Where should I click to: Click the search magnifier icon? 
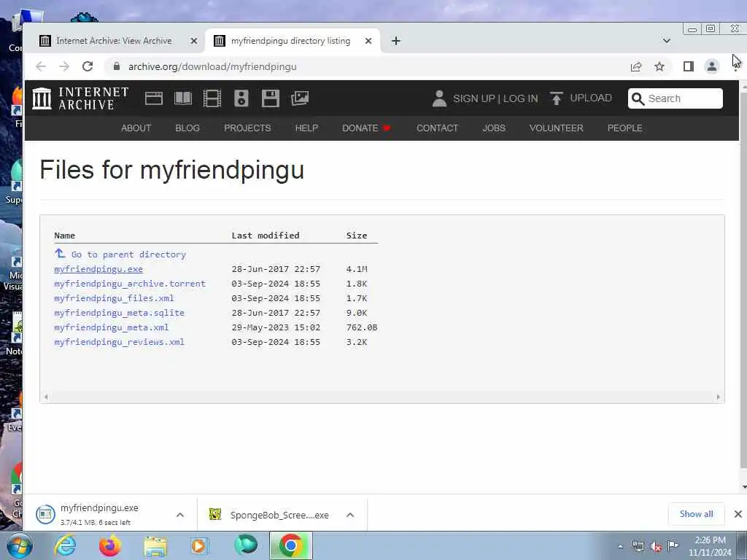(638, 98)
